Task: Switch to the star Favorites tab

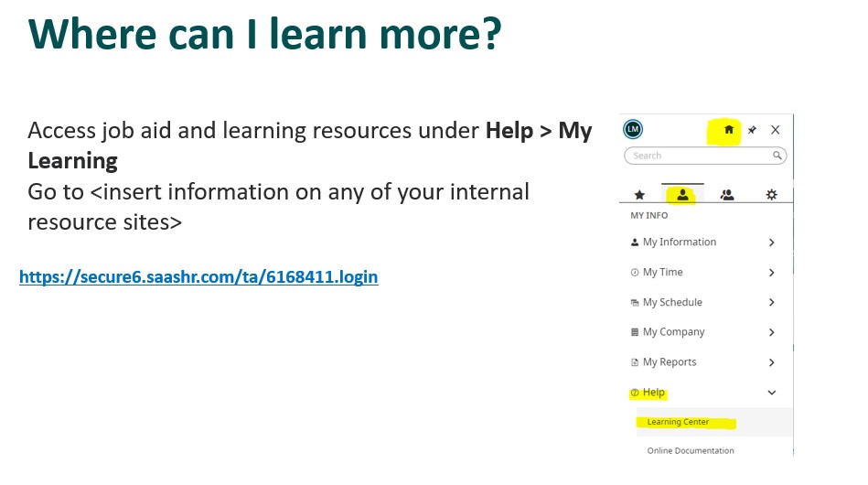Action: 639,194
